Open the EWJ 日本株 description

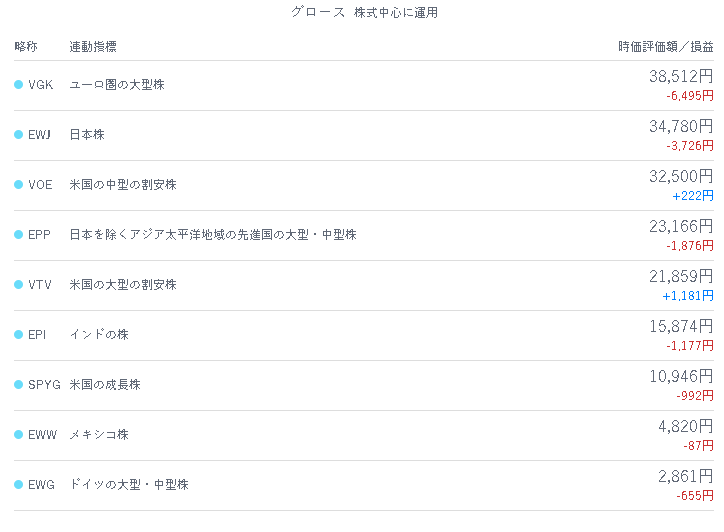point(87,134)
